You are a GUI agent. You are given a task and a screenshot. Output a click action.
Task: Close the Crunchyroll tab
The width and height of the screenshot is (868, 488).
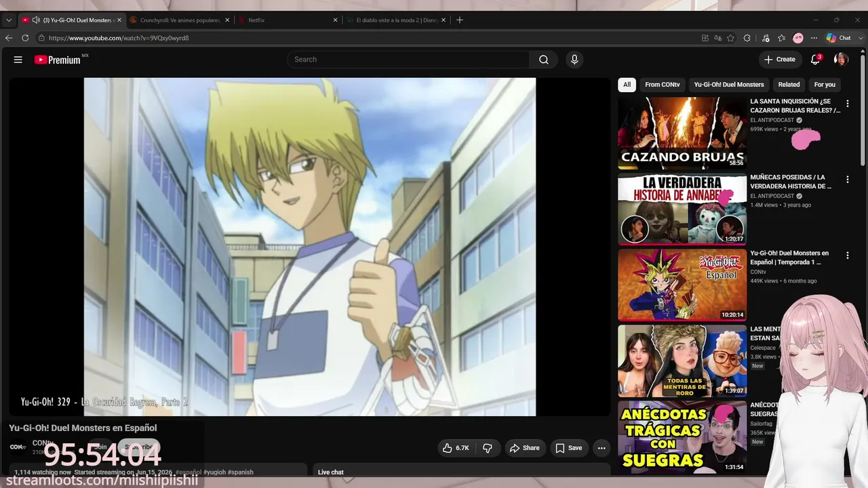[x=227, y=20]
